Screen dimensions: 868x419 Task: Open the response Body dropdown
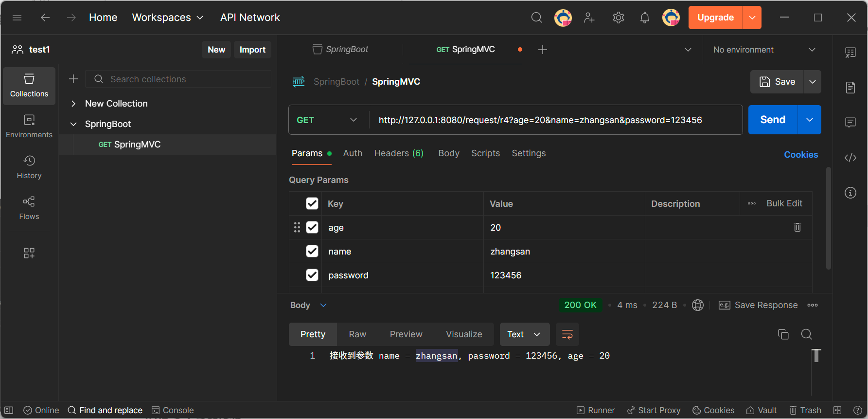click(x=309, y=305)
